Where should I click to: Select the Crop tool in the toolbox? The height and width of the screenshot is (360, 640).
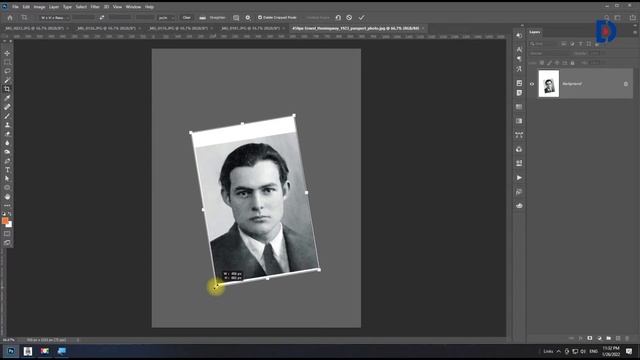[x=7, y=89]
